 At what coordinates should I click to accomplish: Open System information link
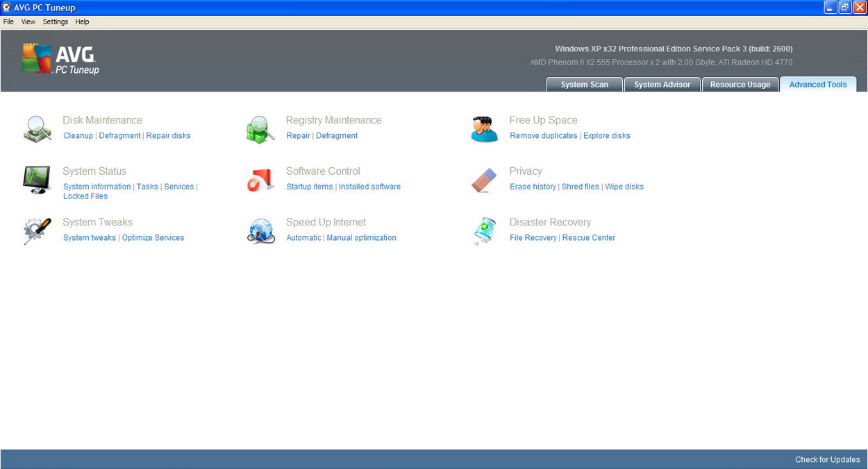pos(97,187)
